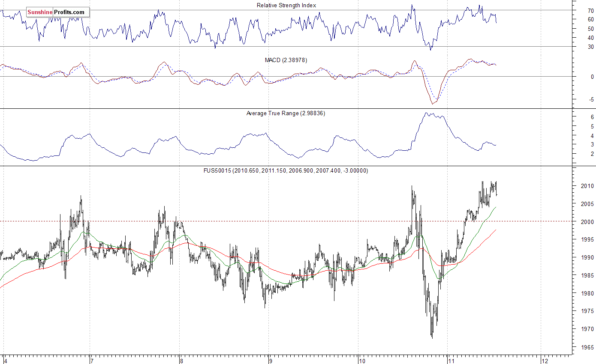Screen dimensions: 596x364
Task: Select the 1975 price axis label
Action: tap(588, 311)
